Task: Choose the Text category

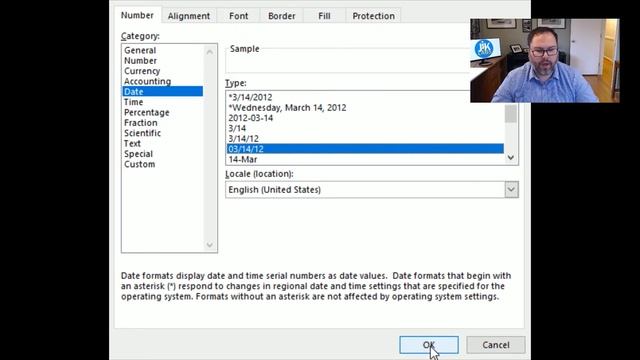Action: pos(162,143)
